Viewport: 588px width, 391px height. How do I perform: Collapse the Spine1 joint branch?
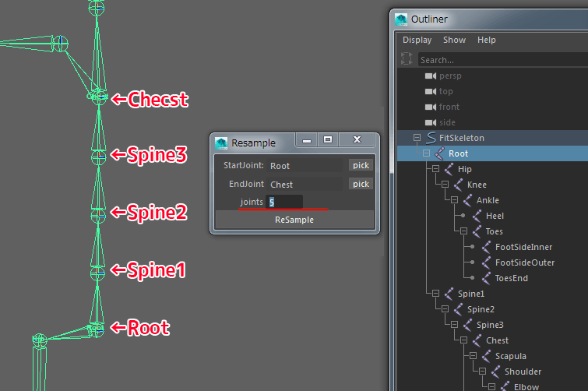pyautogui.click(x=435, y=294)
